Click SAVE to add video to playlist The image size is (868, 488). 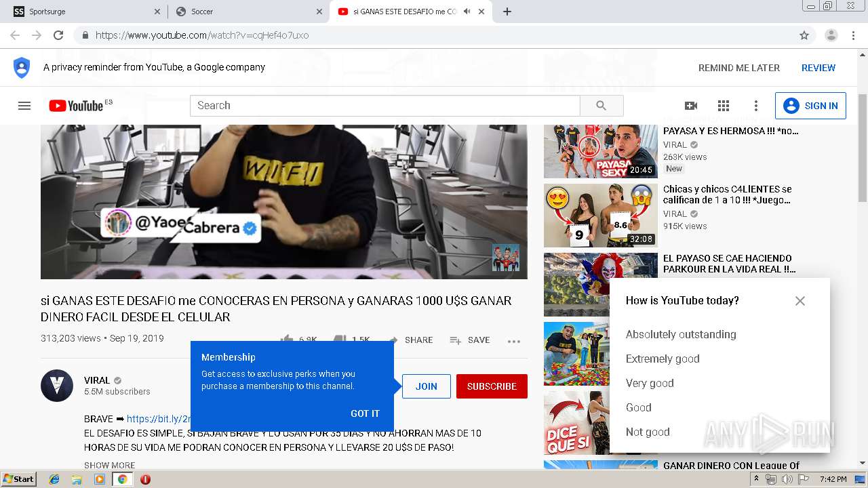469,340
